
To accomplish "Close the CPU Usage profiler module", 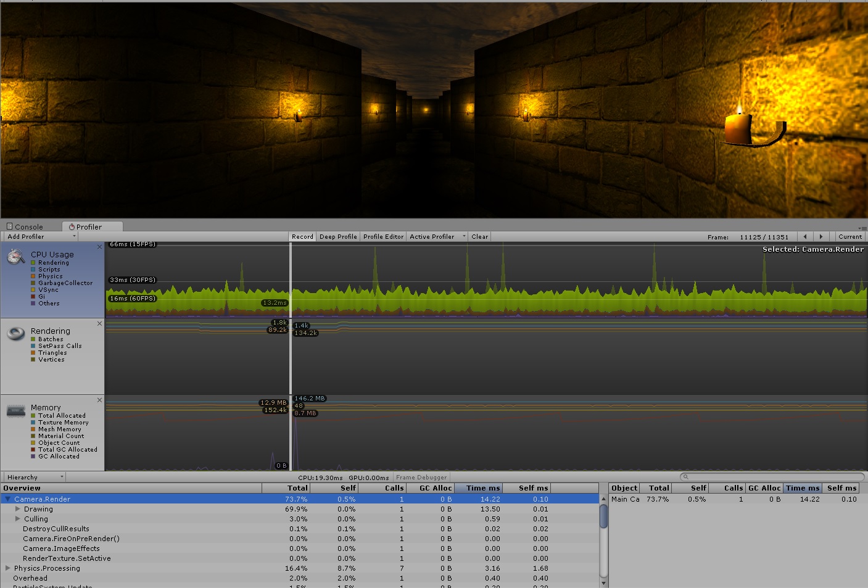I will tap(99, 247).
